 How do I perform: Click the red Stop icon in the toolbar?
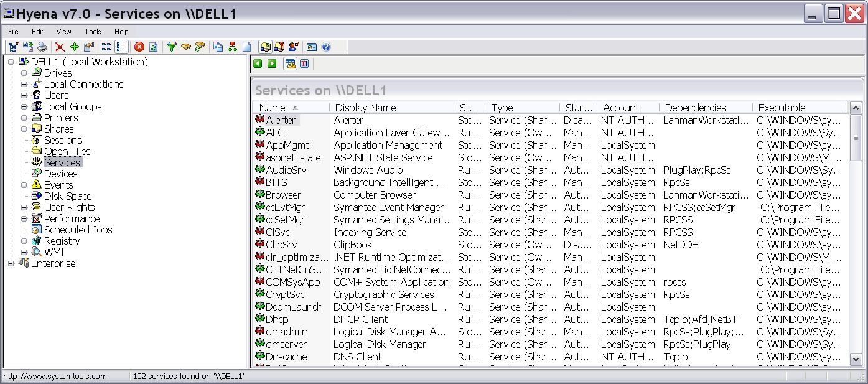139,47
